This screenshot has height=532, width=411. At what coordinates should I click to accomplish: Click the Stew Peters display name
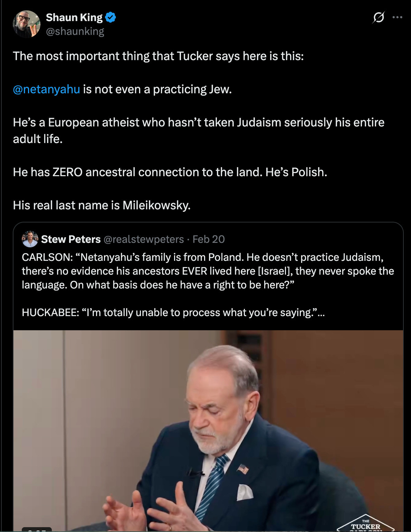(x=71, y=239)
